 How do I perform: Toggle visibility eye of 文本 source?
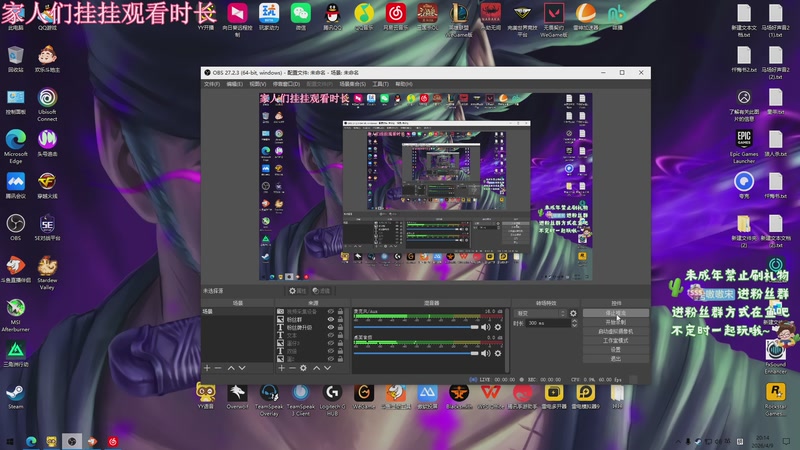point(331,335)
